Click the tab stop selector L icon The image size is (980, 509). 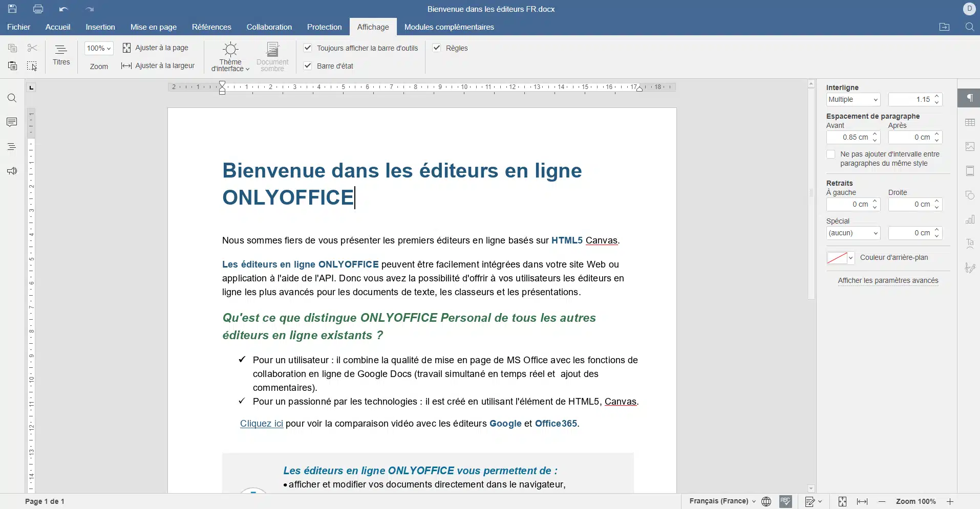[31, 87]
